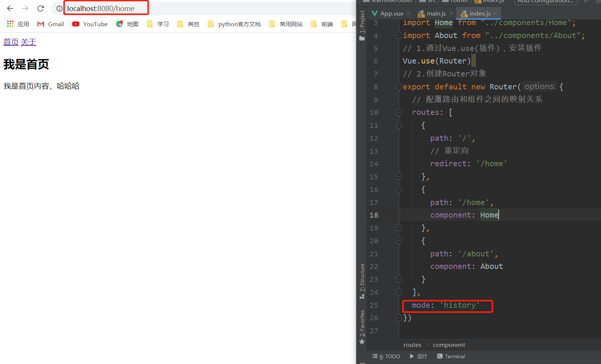Close the App.vue tab
601x364 pixels.
[408, 14]
